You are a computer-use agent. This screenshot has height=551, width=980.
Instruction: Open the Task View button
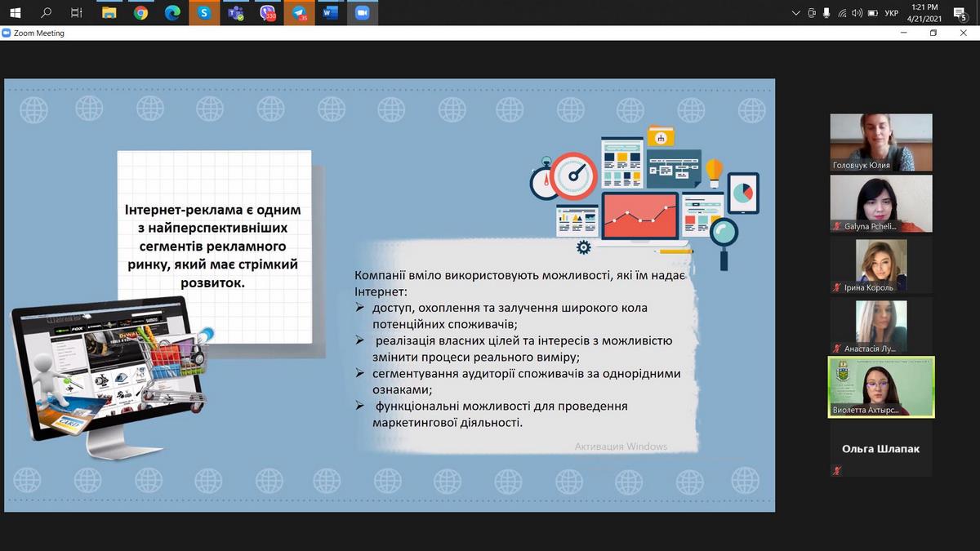point(77,13)
